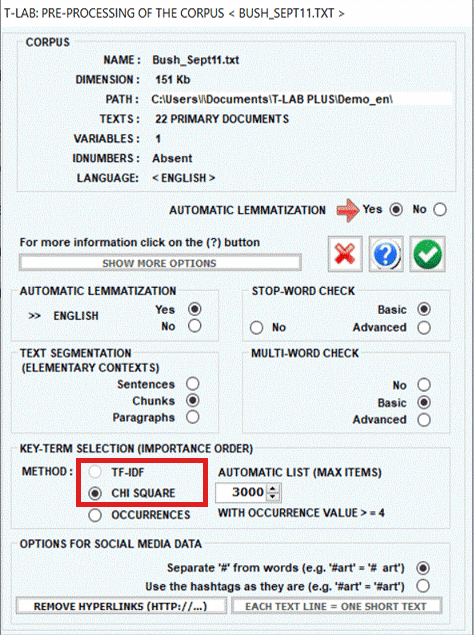This screenshot has height=635, width=474.
Task: Confirm settings with the green checkmark icon
Action: (x=427, y=254)
